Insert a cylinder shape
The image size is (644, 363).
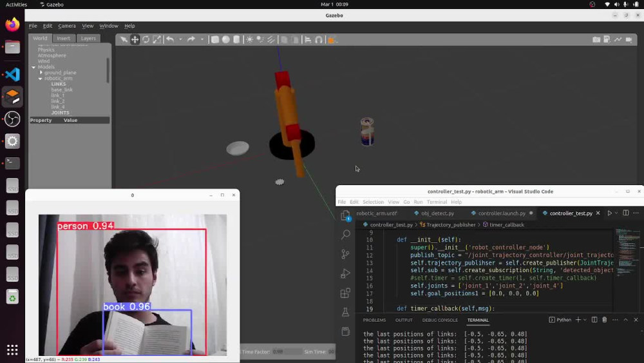tap(236, 39)
